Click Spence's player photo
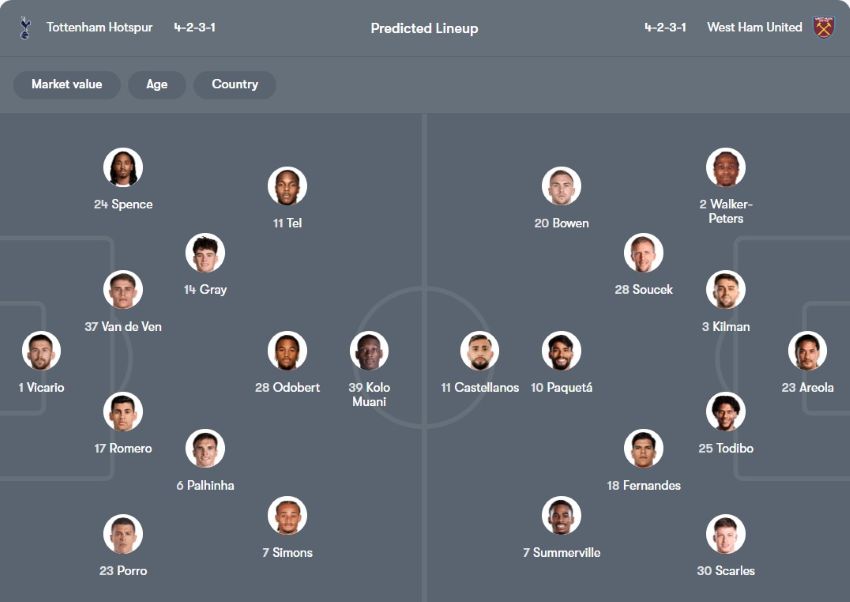 (x=123, y=168)
